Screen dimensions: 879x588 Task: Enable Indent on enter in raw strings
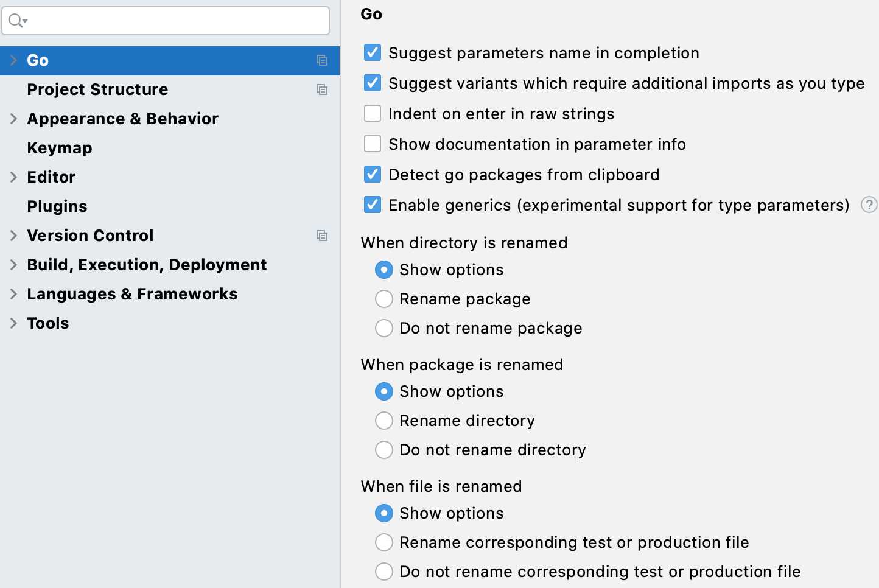[373, 114]
